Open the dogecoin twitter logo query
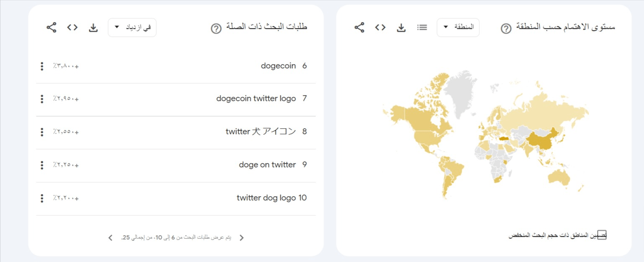 coord(256,99)
